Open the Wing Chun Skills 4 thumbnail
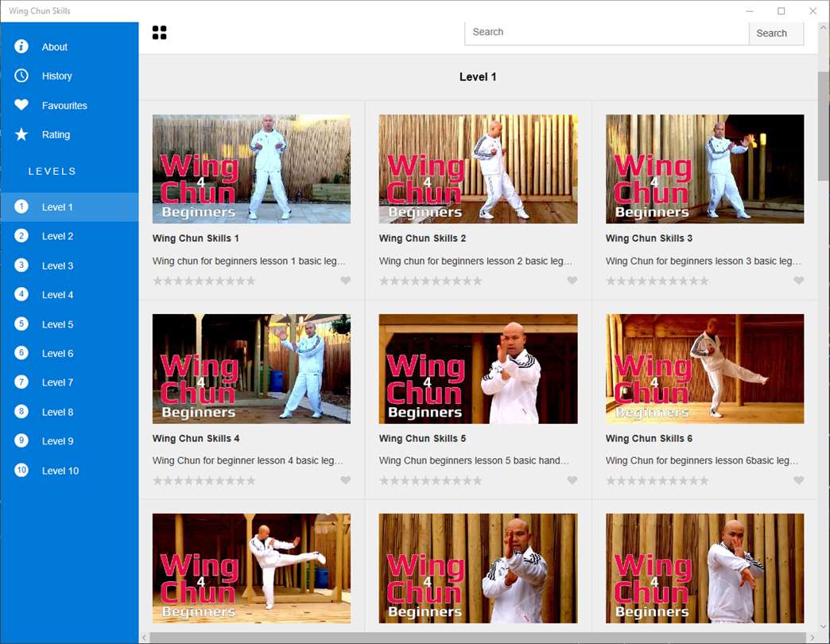Viewport: 830px width, 644px height. pos(251,369)
